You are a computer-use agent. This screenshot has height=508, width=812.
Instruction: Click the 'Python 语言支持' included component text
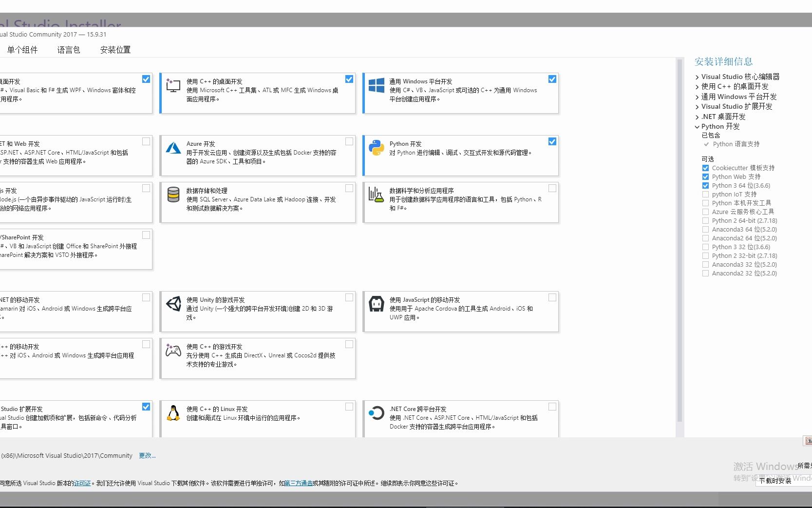pos(736,144)
